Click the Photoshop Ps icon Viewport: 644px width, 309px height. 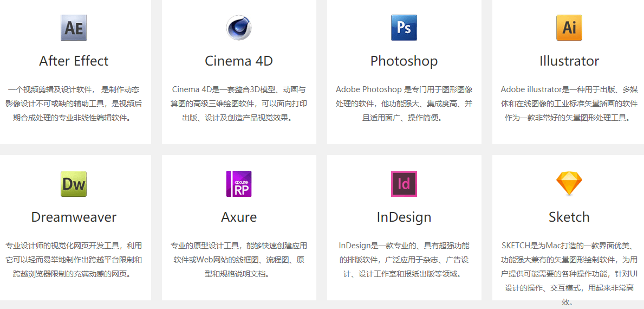point(404,28)
